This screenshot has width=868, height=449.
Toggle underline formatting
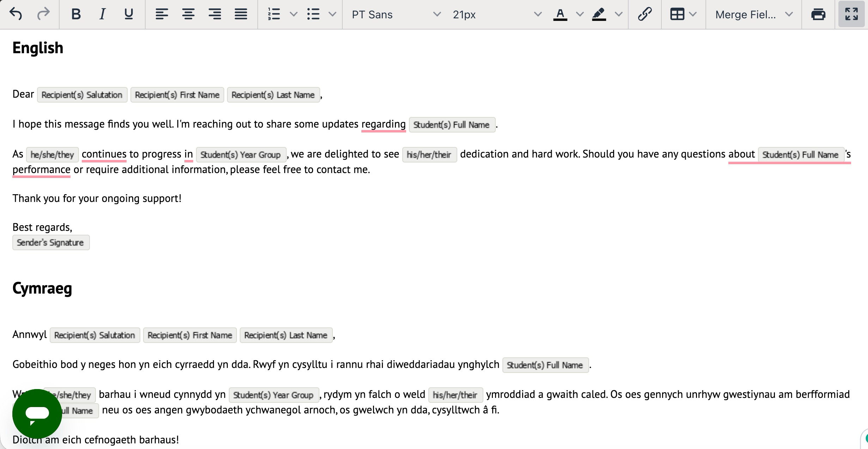[129, 14]
